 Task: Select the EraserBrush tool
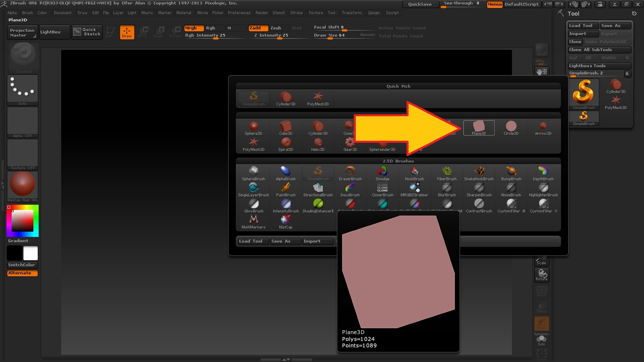(350, 173)
